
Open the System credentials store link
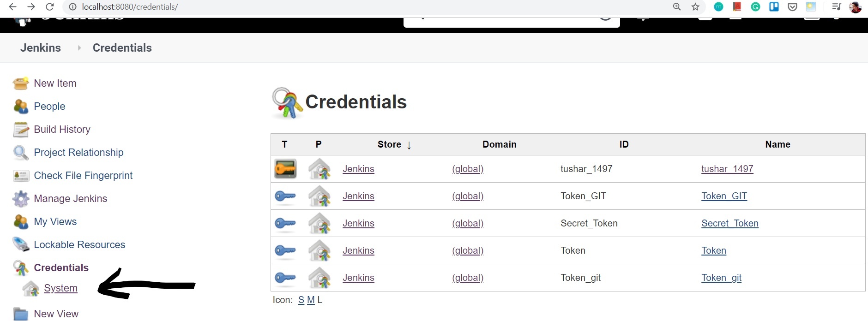(x=60, y=288)
